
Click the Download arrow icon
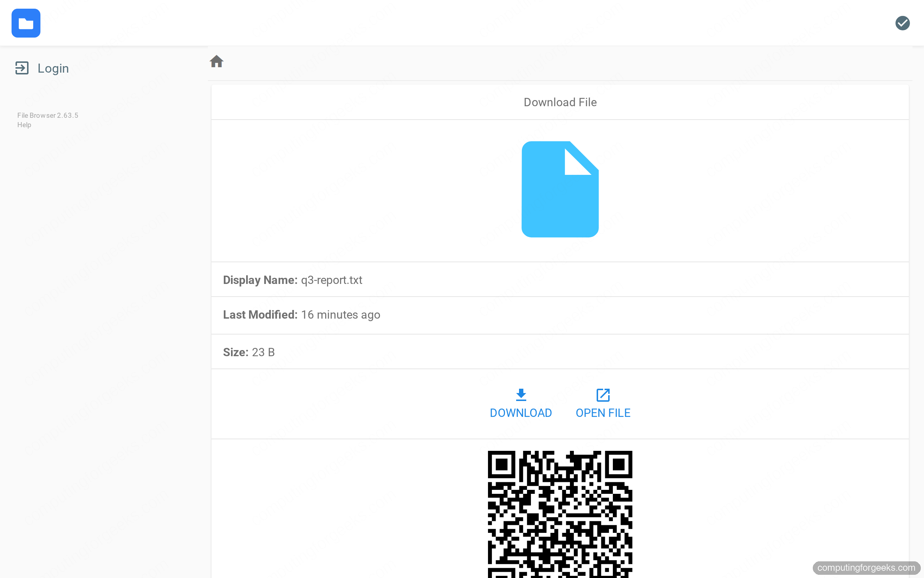tap(521, 395)
